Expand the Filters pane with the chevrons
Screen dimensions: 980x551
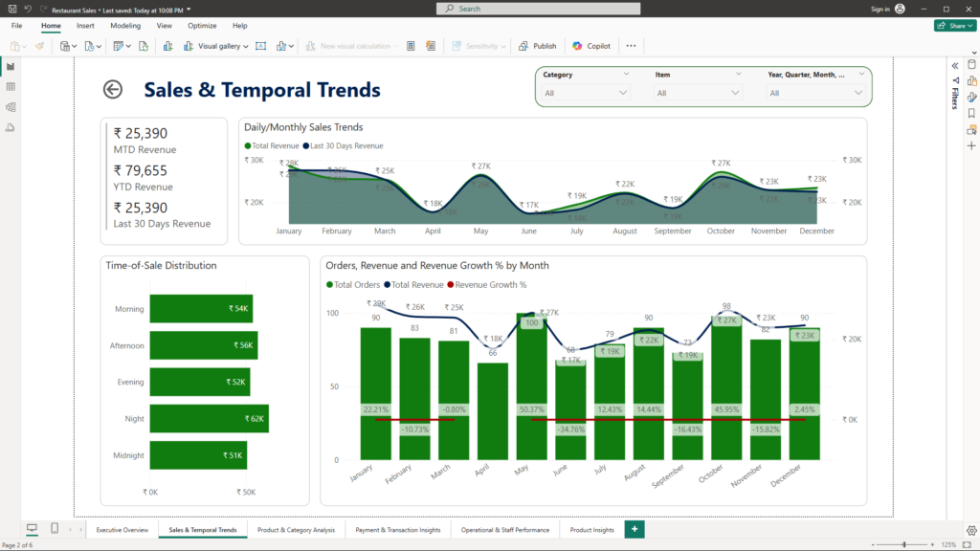click(955, 65)
